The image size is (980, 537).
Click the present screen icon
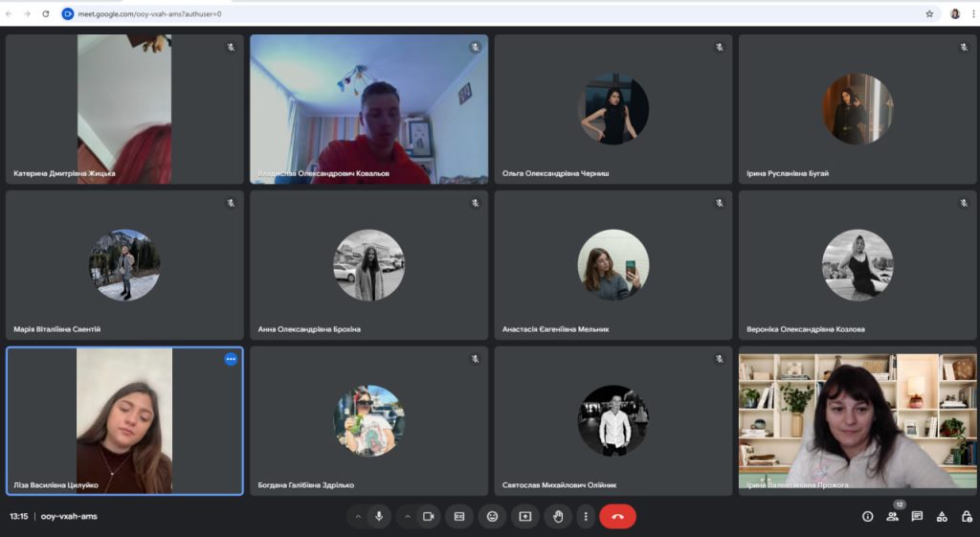click(x=524, y=516)
